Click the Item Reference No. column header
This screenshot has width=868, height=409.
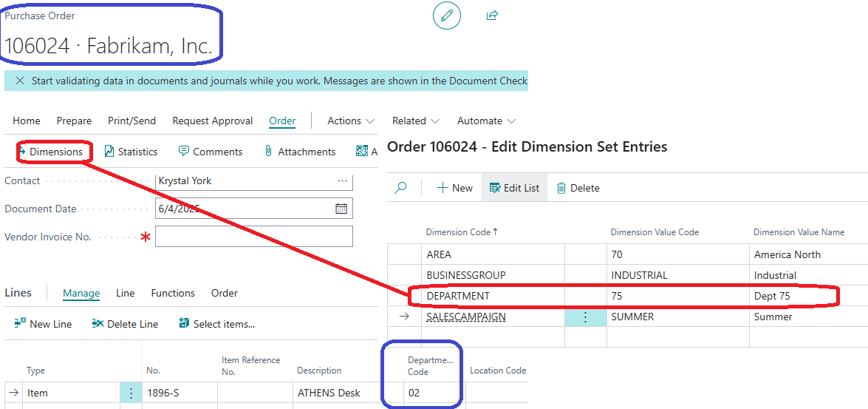tap(250, 366)
